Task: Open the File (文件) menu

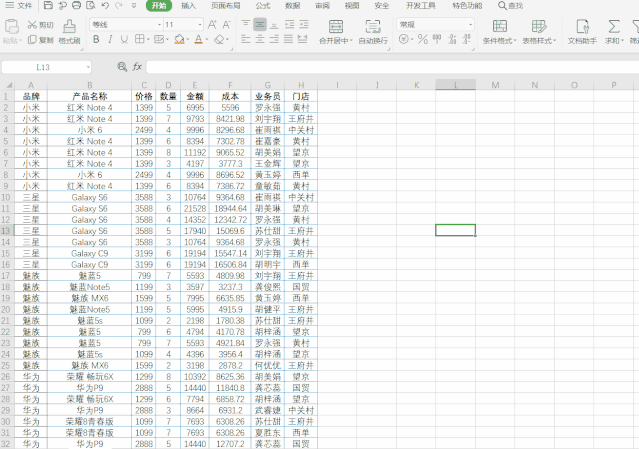Action: [x=18, y=5]
